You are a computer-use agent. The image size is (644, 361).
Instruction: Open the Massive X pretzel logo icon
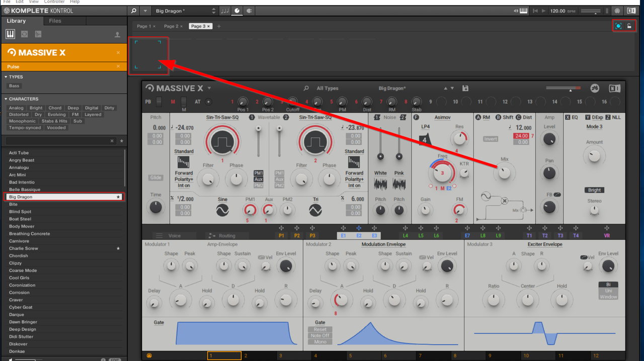tap(595, 88)
